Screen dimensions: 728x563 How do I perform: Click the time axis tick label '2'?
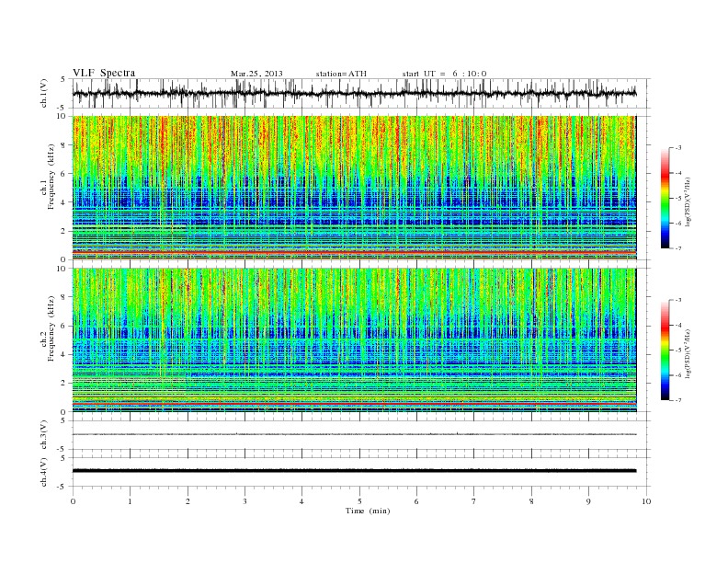click(188, 501)
